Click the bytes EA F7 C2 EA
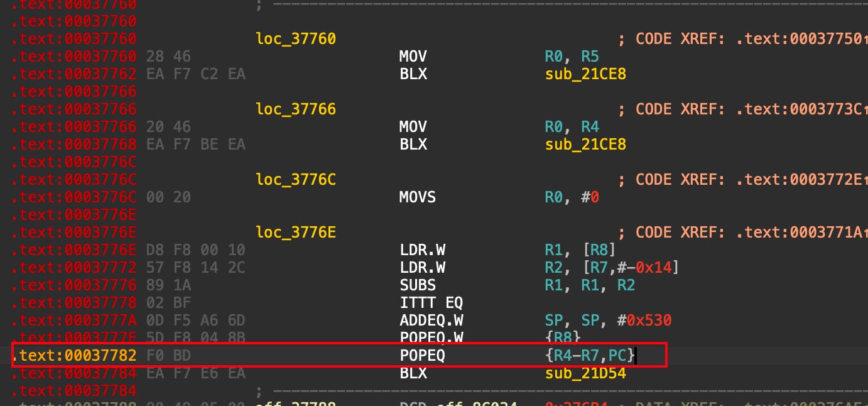868x406 pixels. click(195, 74)
